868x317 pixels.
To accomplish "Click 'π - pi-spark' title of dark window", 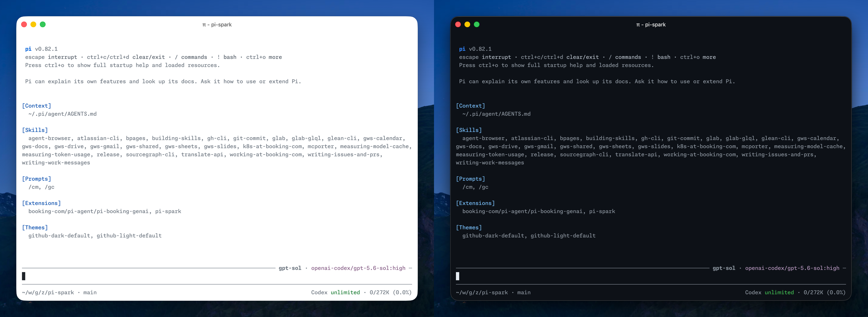I will (651, 25).
